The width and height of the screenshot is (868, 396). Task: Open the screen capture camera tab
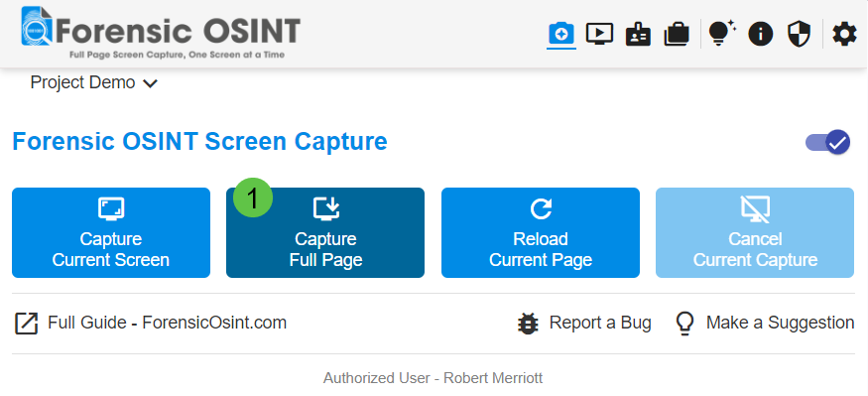pyautogui.click(x=561, y=35)
